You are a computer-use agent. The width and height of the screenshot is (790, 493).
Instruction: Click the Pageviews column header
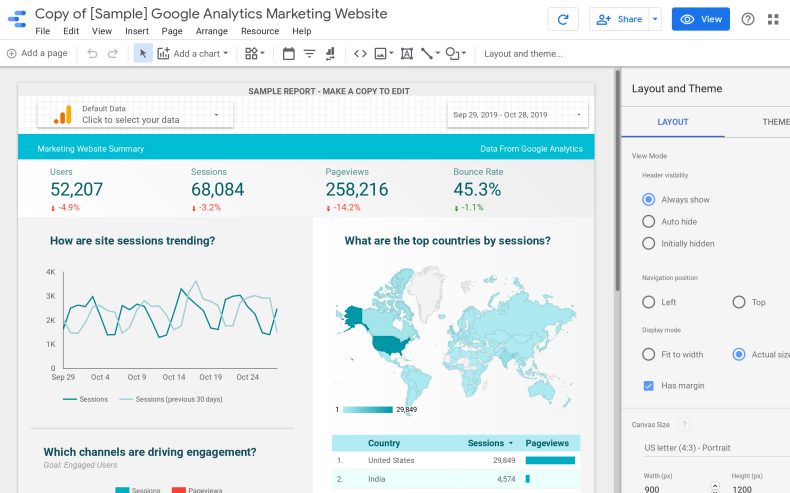point(547,443)
